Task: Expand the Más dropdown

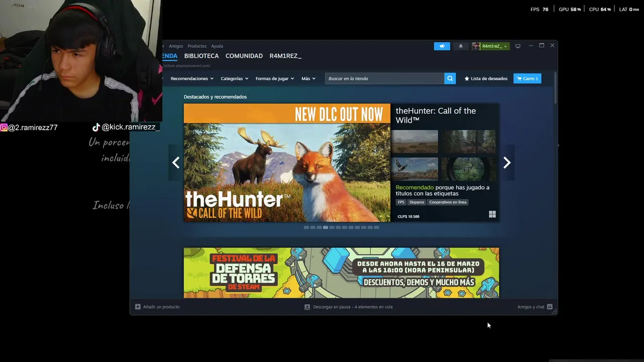Action: pos(308,78)
